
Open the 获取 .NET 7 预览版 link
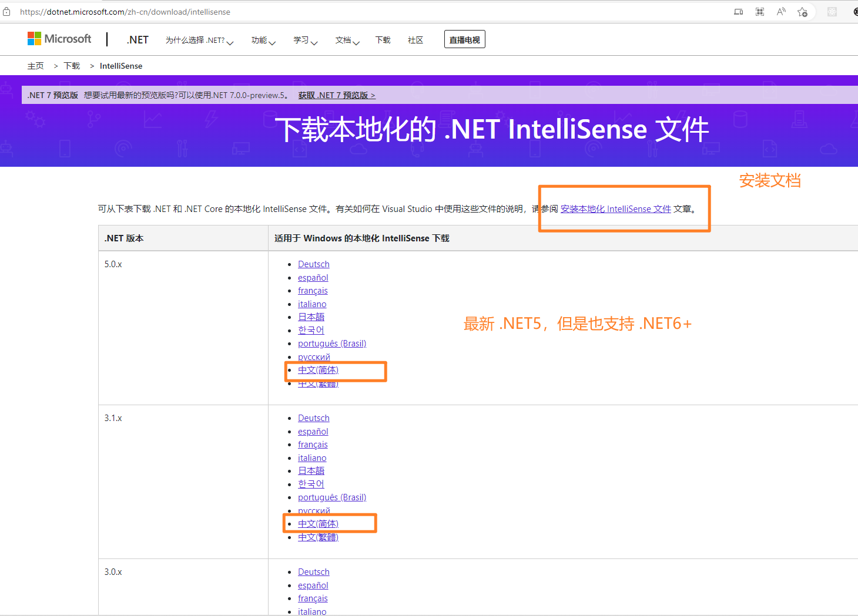point(336,95)
